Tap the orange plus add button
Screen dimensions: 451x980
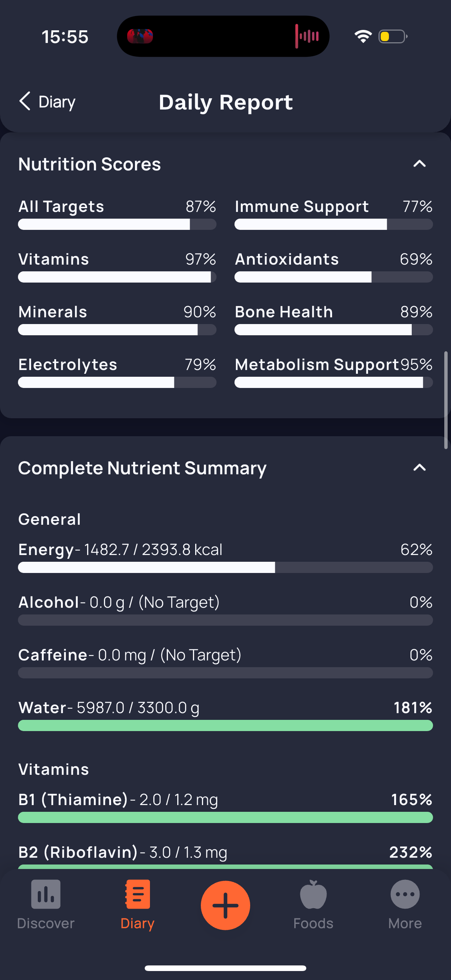coord(225,905)
